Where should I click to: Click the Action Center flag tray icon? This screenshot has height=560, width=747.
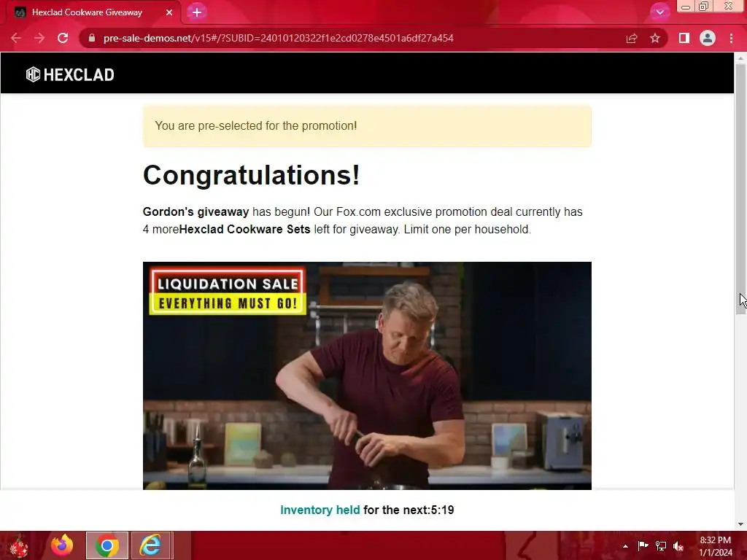coord(643,545)
